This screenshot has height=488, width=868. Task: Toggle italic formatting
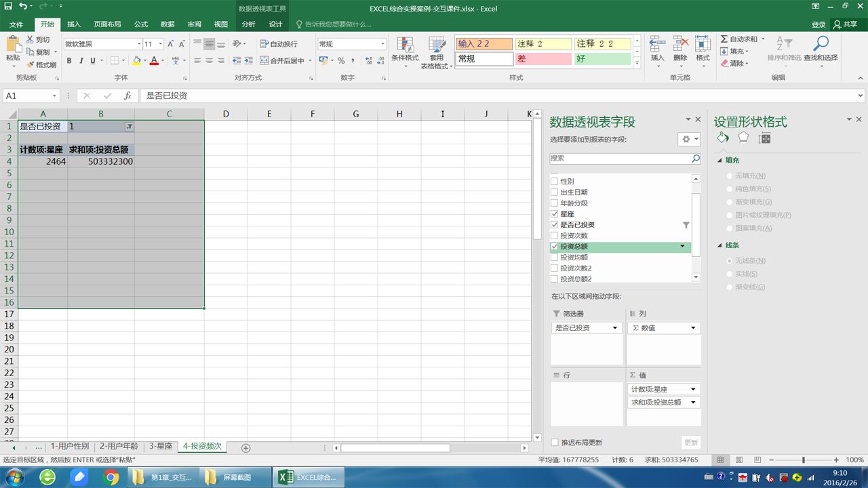point(81,61)
